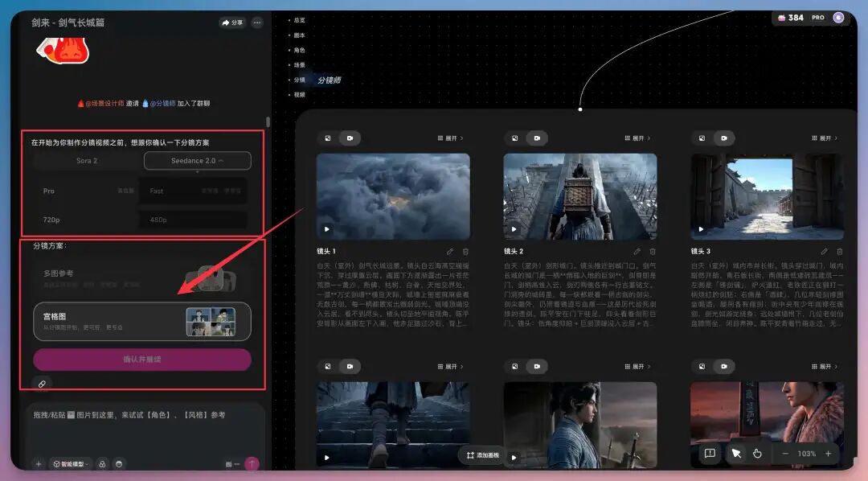Switch 镜头 3 card to image mode
Viewport: 868px width, 481px height.
click(x=702, y=138)
